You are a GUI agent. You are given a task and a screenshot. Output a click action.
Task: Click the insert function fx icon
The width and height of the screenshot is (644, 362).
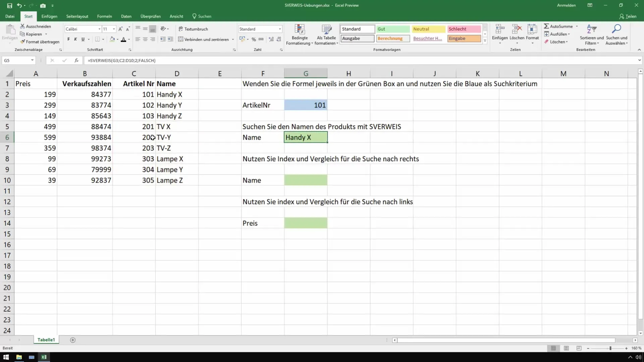coord(76,60)
